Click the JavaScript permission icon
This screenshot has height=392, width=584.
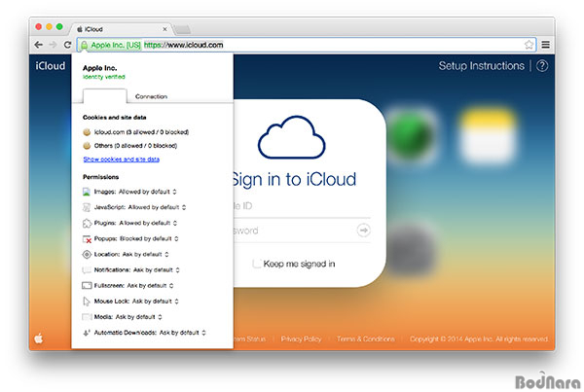[x=87, y=207]
